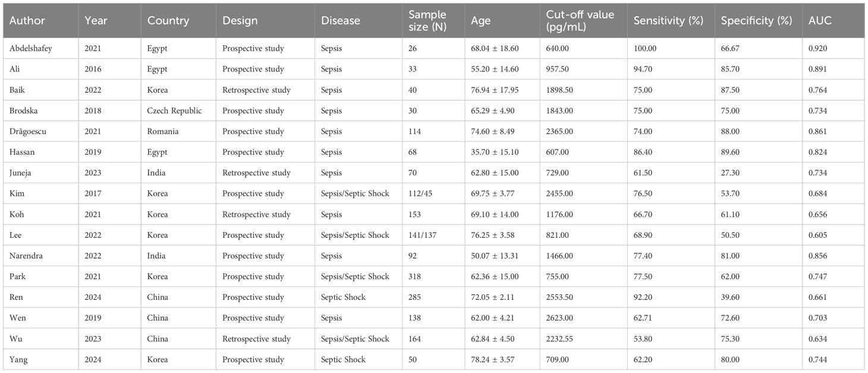Image resolution: width=868 pixels, height=373 pixels.
Task: Click the Country column header
Action: tap(168, 21)
